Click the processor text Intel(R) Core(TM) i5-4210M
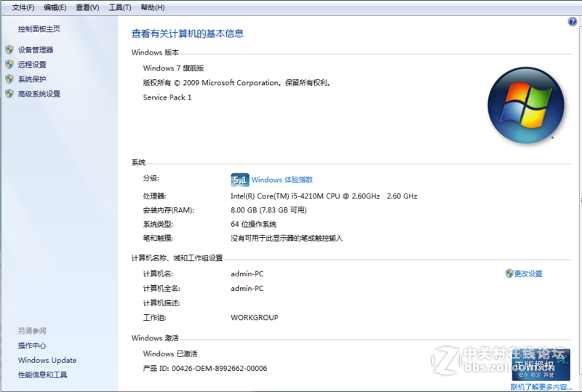 click(324, 196)
